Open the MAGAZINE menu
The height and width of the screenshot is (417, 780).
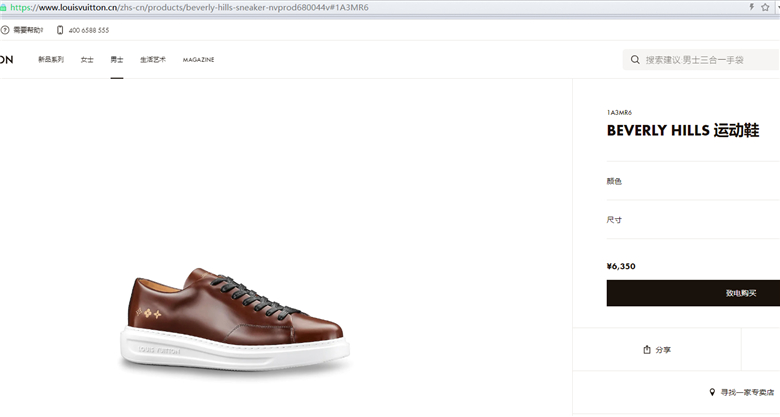198,59
